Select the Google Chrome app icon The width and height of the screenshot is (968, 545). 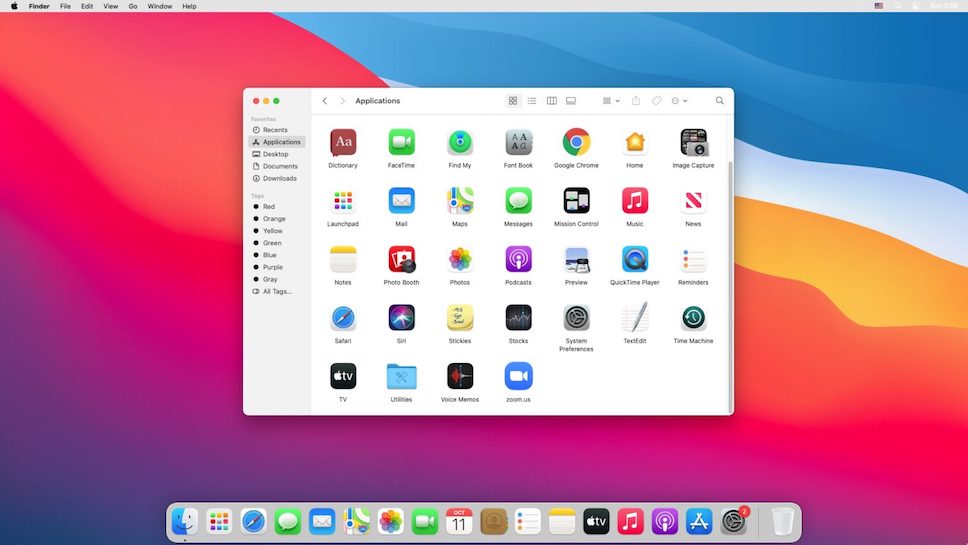(x=577, y=143)
